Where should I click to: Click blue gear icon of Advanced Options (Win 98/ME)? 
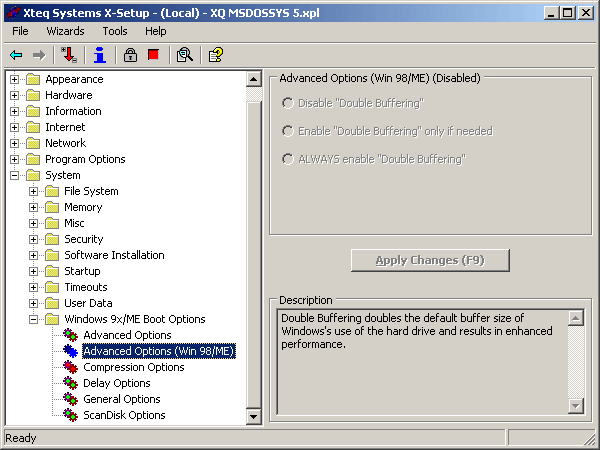(x=70, y=351)
